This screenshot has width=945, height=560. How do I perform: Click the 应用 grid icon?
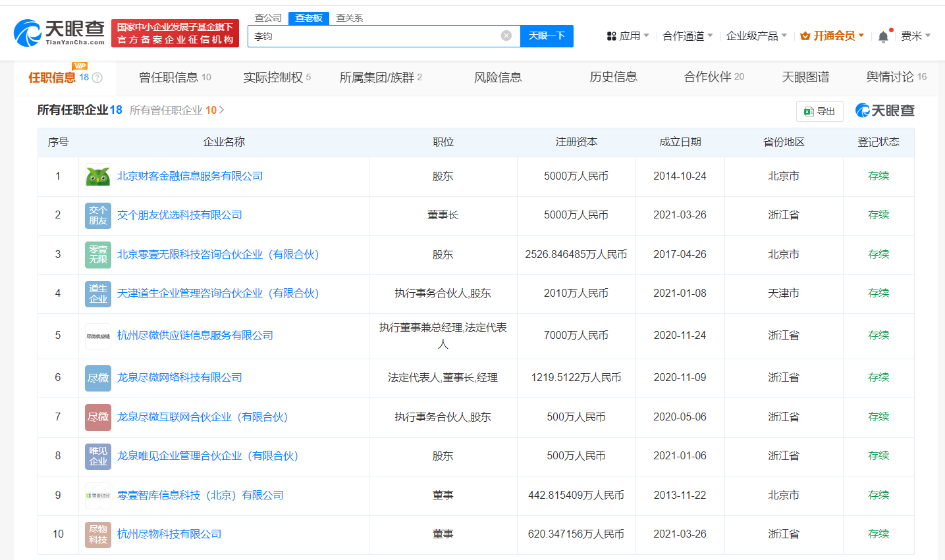pyautogui.click(x=613, y=36)
